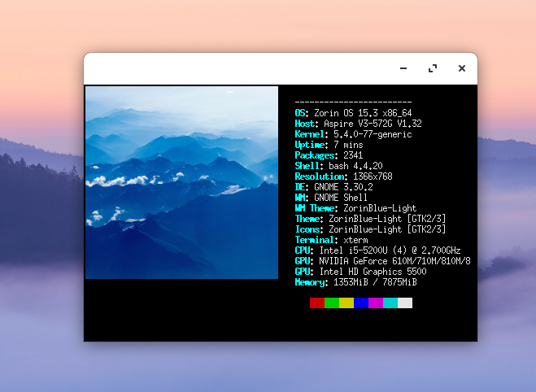The image size is (536, 392).
Task: Maximize the terminal window
Action: pos(433,69)
